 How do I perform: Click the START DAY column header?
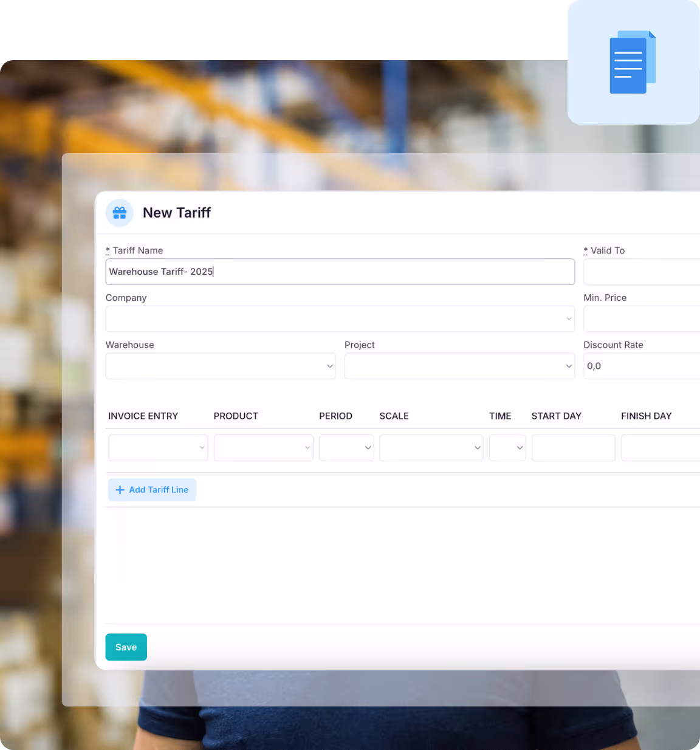point(557,416)
